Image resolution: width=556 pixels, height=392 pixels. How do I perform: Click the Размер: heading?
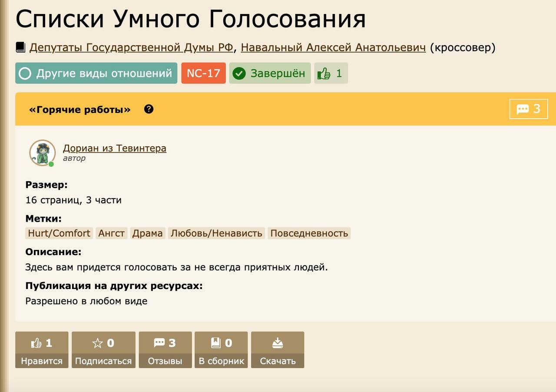tap(46, 185)
